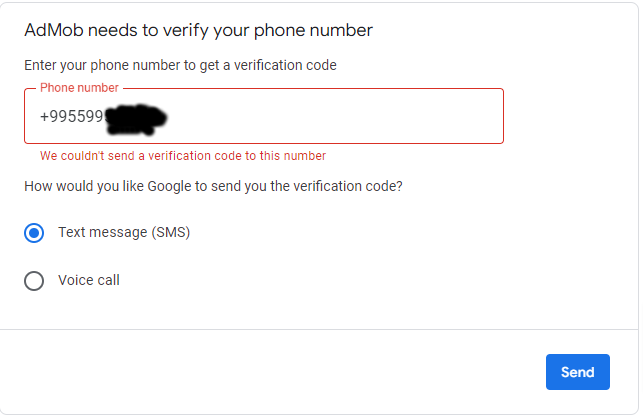Click the "AdMob needs to verify" dialog title

tap(198, 30)
